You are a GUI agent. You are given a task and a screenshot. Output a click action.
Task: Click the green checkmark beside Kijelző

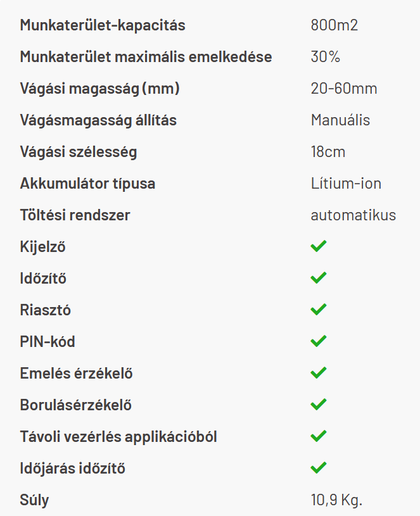coord(318,246)
